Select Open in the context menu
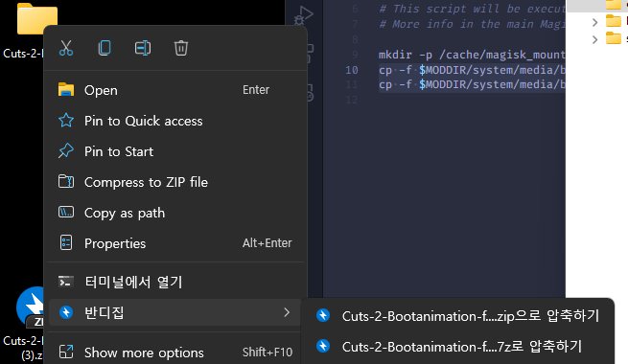The image size is (628, 364). (174, 90)
